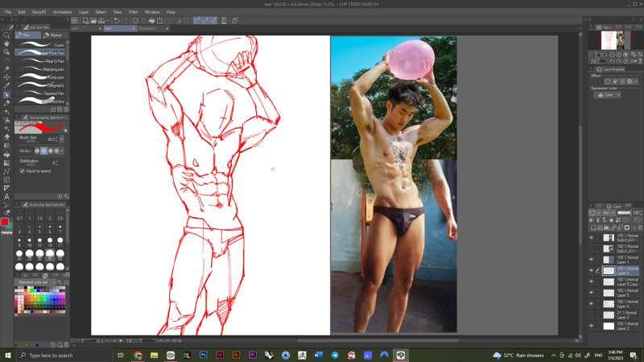Select the Eyedropper tool
Viewport: 644px width, 362px height.
click(6, 85)
